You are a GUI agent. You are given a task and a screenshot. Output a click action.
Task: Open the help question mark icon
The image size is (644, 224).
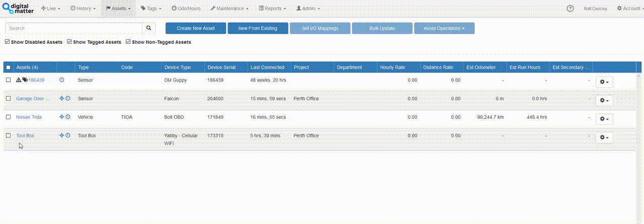point(570,9)
